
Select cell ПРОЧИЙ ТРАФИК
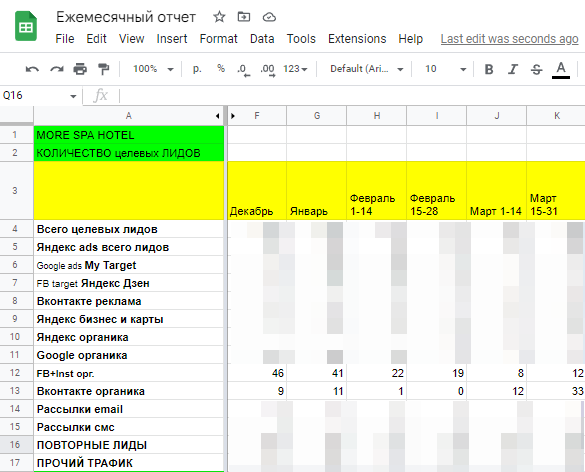coord(129,463)
